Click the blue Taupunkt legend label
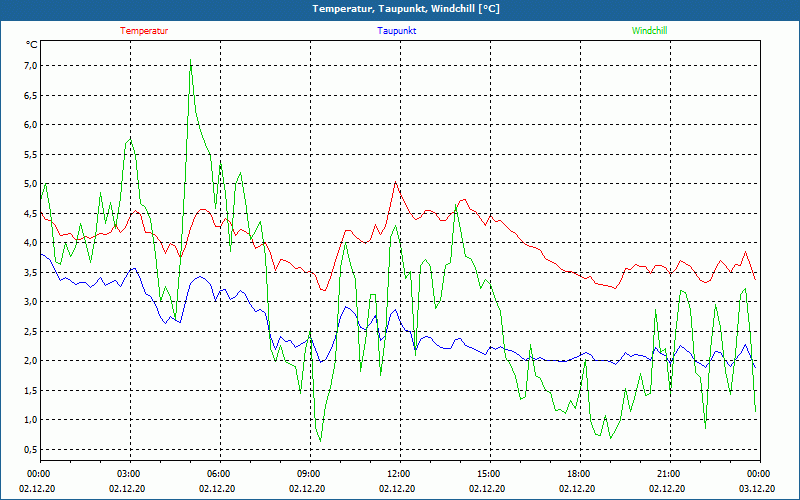800x500 pixels. 397,31
